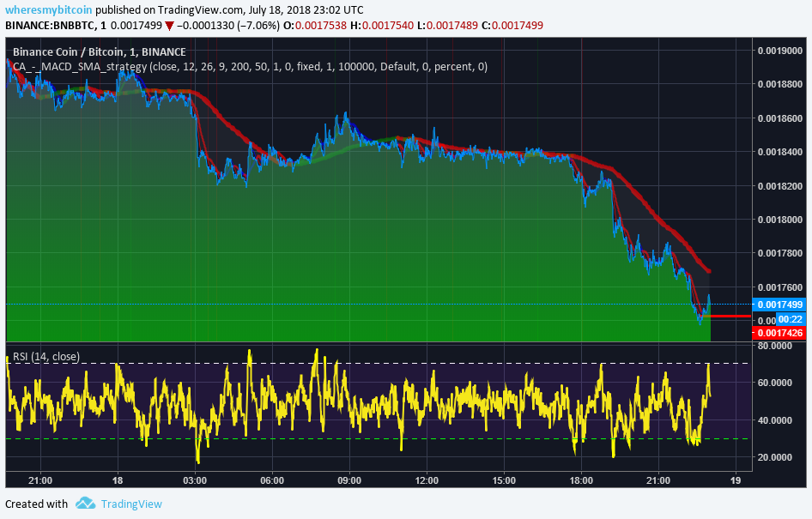Click the 19 date label on time axis

(x=736, y=480)
